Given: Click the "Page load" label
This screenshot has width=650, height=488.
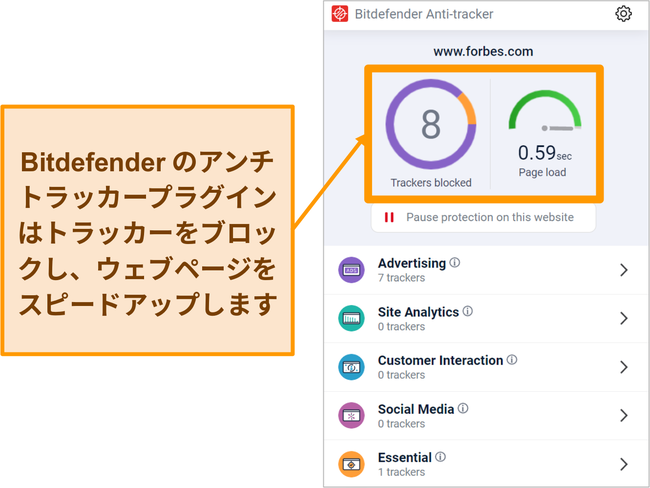Looking at the screenshot, I should 542,172.
